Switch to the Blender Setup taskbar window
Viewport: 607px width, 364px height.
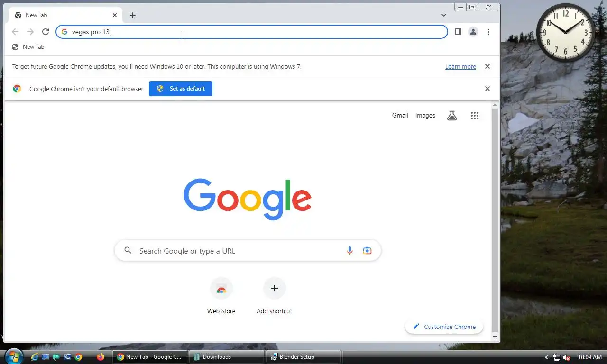coord(303,357)
